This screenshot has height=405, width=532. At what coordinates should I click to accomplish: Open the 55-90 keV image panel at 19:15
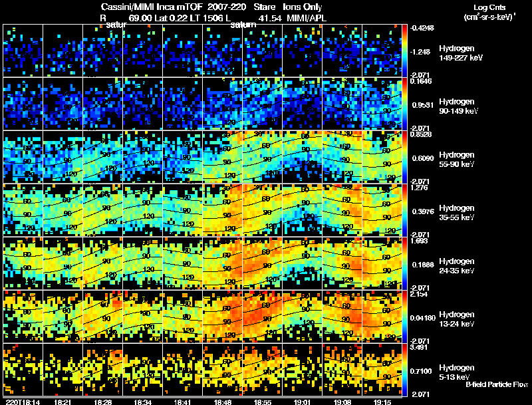pyautogui.click(x=382, y=157)
